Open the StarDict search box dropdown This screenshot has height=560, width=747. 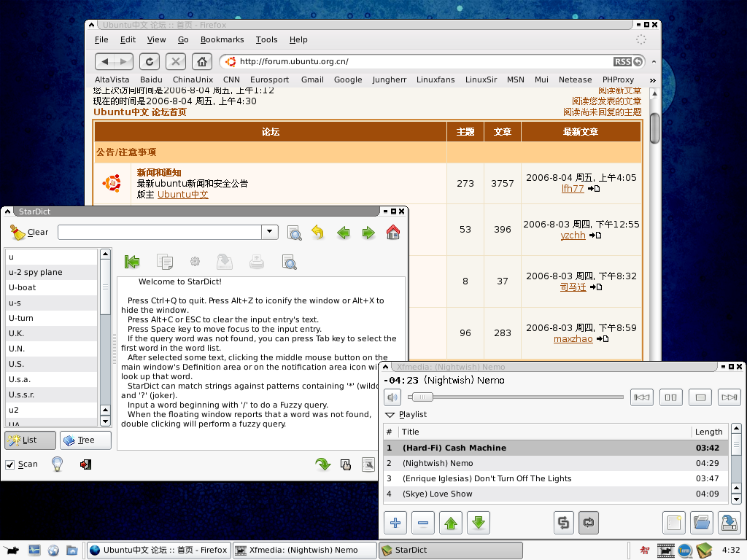pyautogui.click(x=270, y=232)
